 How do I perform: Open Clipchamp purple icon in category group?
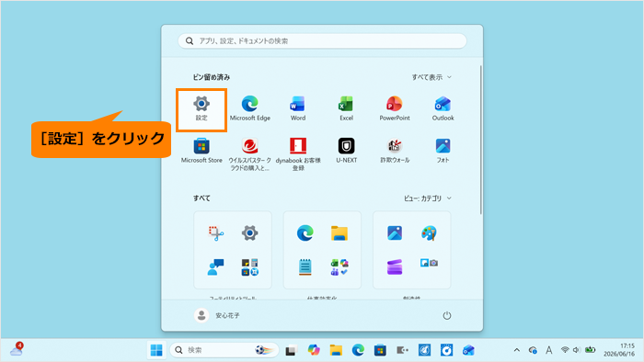(395, 266)
